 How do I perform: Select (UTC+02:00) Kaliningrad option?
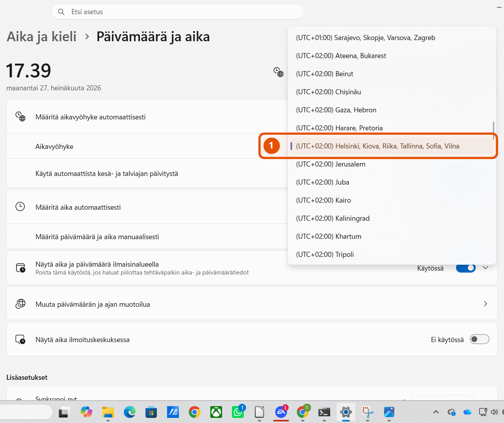point(392,218)
